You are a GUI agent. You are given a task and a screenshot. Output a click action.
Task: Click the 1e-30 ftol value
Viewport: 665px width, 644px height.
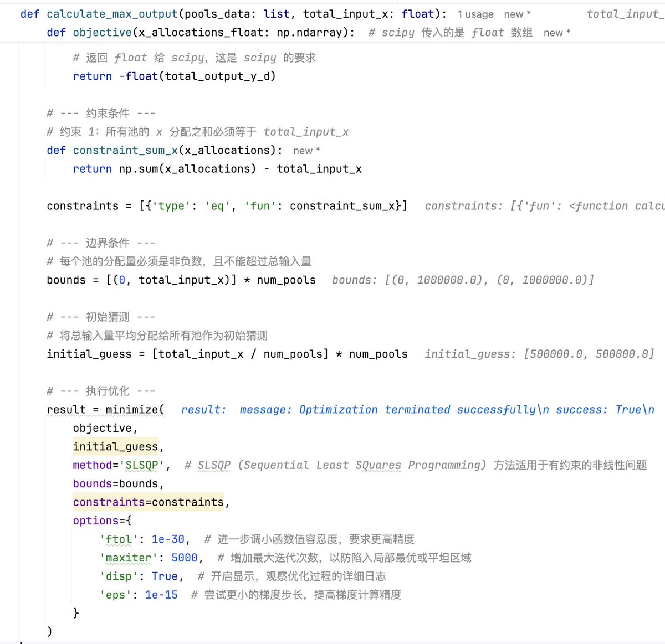[x=168, y=539]
